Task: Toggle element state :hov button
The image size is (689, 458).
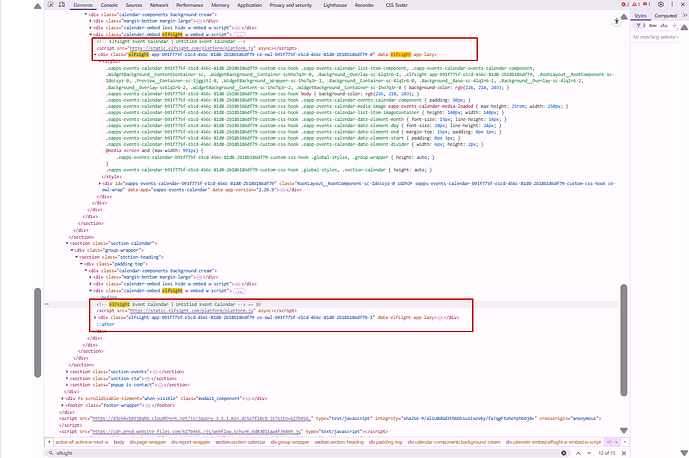Action: click(x=653, y=26)
